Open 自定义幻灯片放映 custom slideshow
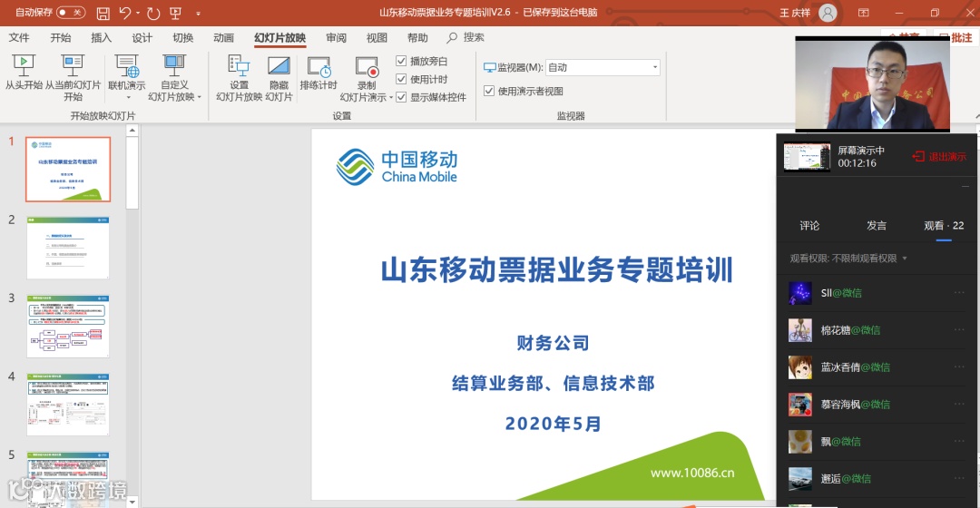The height and width of the screenshot is (508, 980). (174, 77)
